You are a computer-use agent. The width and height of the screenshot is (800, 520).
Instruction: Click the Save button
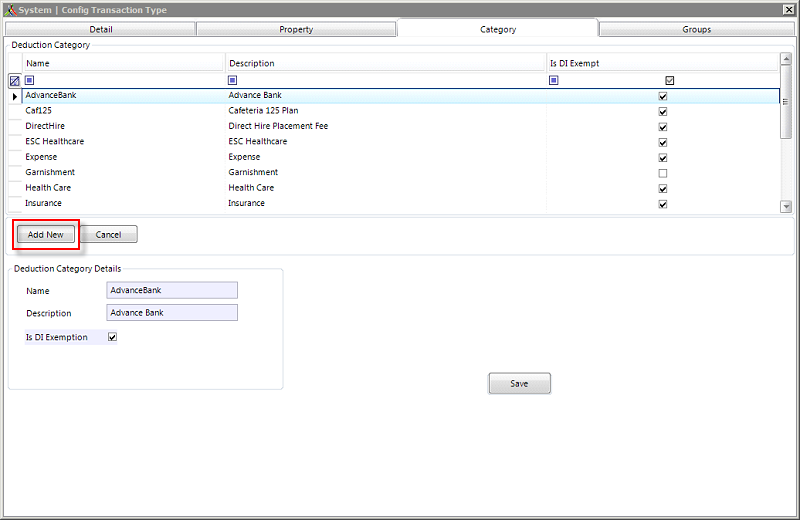519,384
